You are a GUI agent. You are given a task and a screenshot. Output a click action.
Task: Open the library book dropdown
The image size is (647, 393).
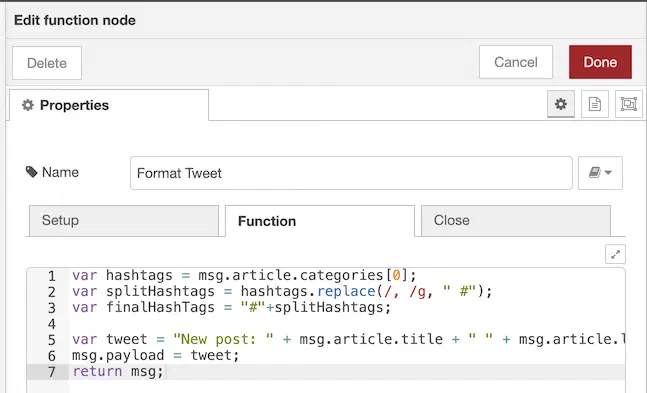[600, 173]
